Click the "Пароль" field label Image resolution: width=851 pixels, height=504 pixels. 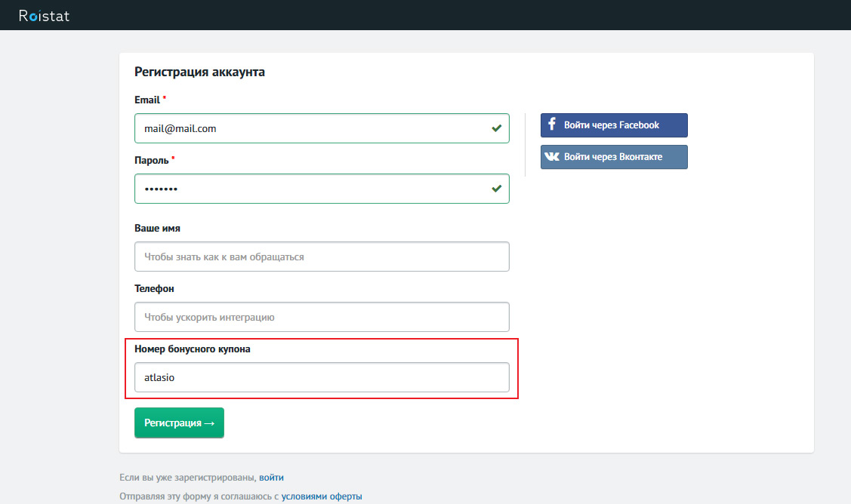(x=152, y=160)
